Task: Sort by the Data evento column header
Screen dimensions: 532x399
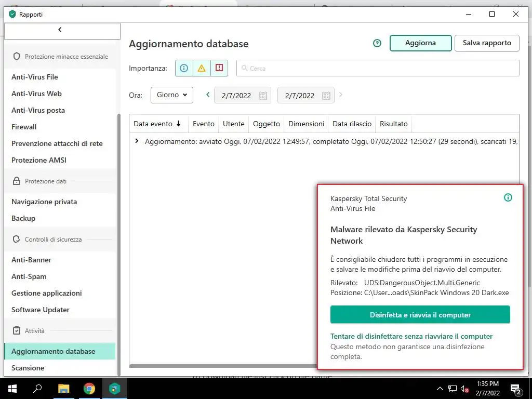Action: (x=157, y=124)
